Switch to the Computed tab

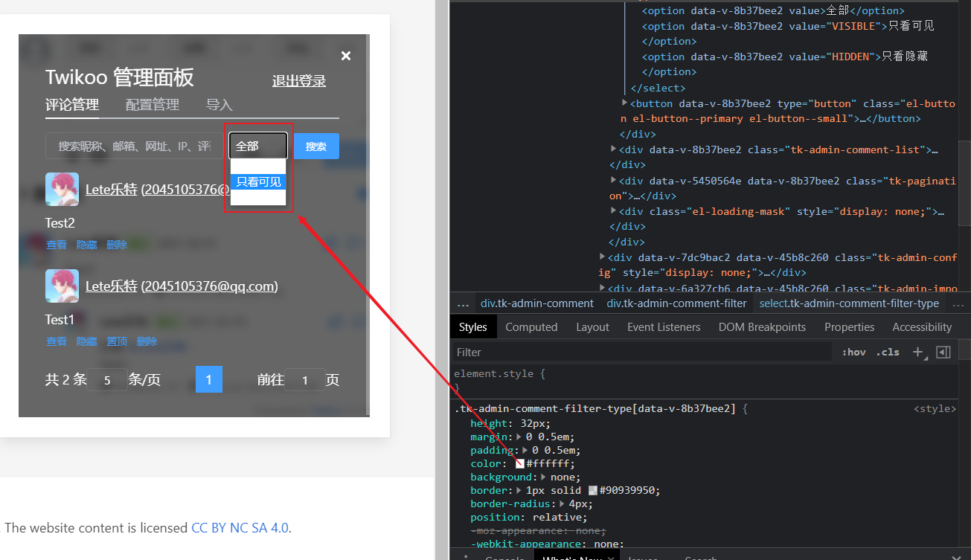pyautogui.click(x=531, y=327)
